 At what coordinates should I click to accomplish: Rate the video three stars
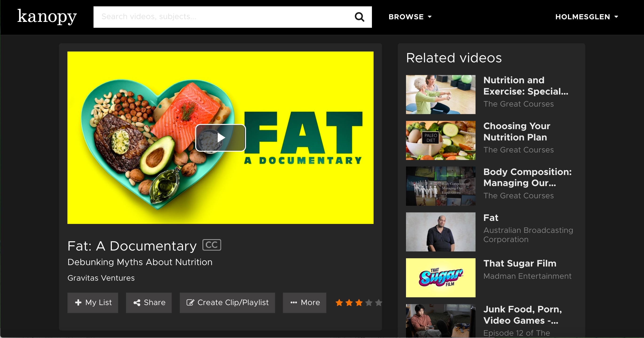pos(359,302)
